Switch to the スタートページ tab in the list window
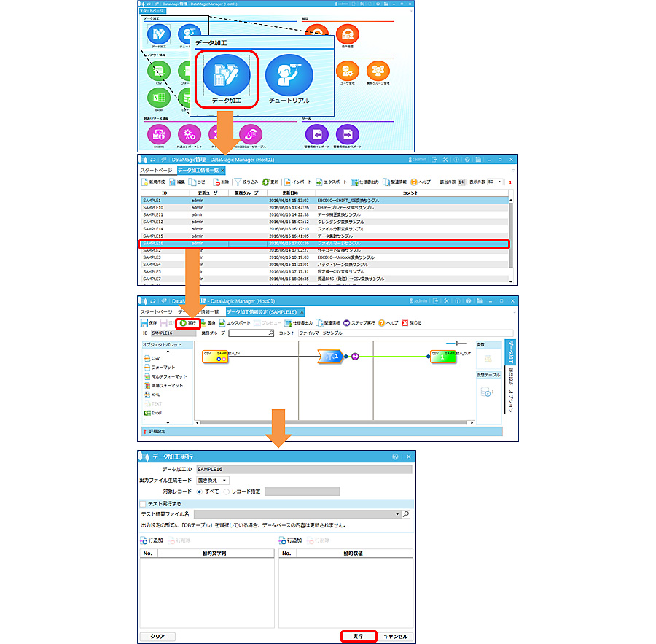 (156, 170)
